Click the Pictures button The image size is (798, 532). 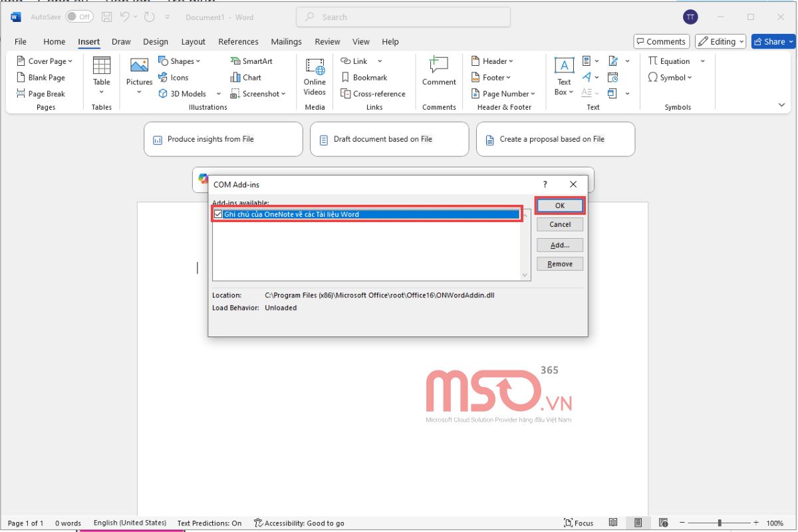(x=139, y=75)
